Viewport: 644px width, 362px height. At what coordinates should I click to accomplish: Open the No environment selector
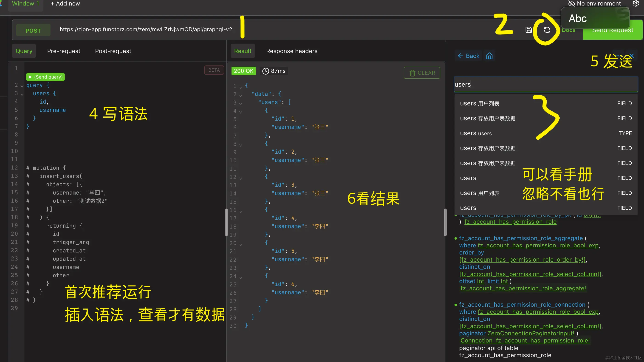point(594,3)
